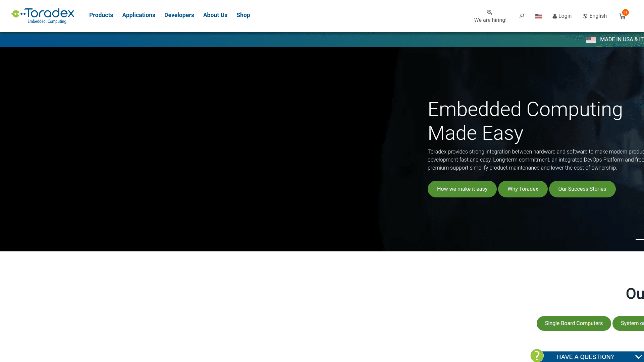Click the Toradex logo
This screenshot has width=644, height=362.
43,15
